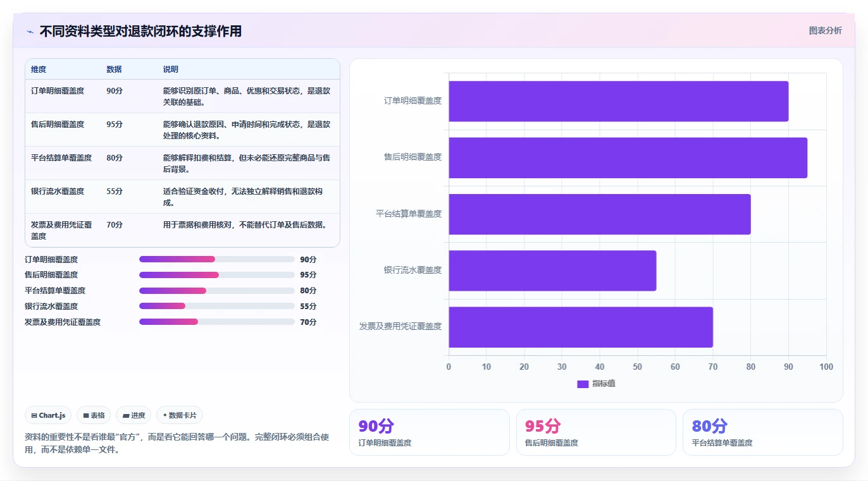Image resolution: width=868 pixels, height=481 pixels.
Task: Click the description starting 能够确认退款原因
Action: [247, 130]
